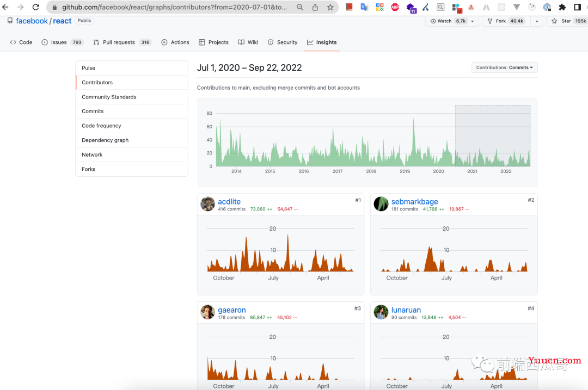
Task: Bookmark this page with the star icon
Action: point(330,7)
